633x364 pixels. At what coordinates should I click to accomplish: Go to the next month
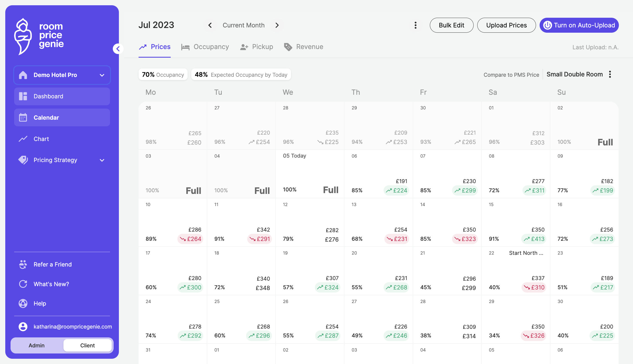277,25
